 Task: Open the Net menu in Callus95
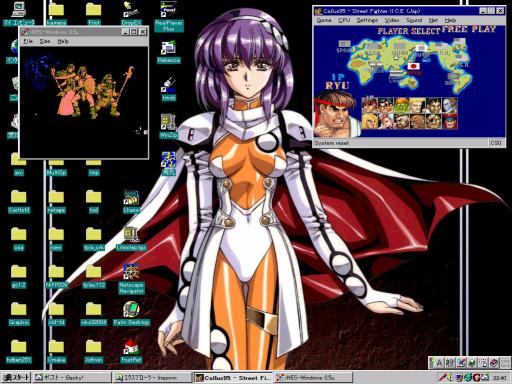[433, 20]
